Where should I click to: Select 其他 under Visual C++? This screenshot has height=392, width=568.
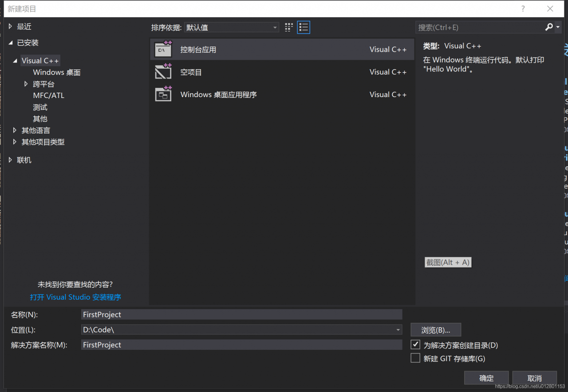click(x=40, y=119)
